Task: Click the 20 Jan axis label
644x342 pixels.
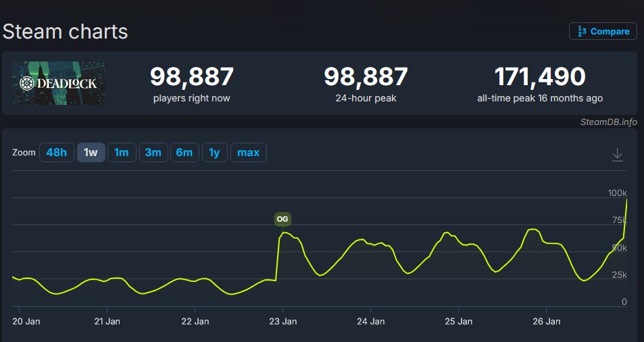Action: pos(26,321)
